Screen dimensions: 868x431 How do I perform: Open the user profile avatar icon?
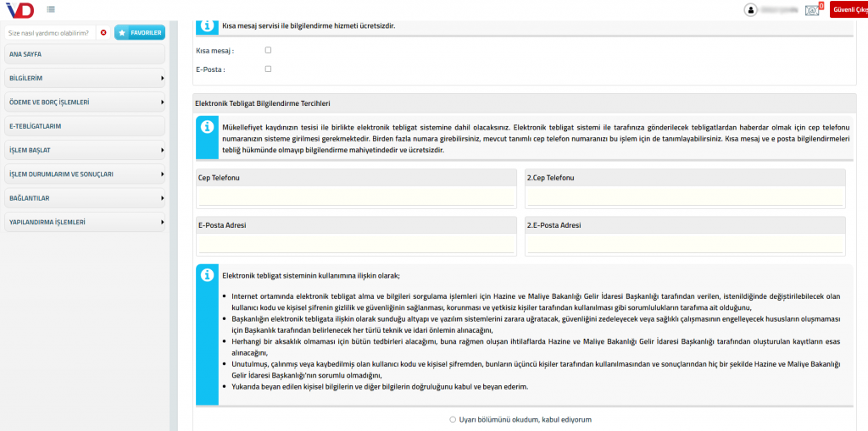pos(750,10)
